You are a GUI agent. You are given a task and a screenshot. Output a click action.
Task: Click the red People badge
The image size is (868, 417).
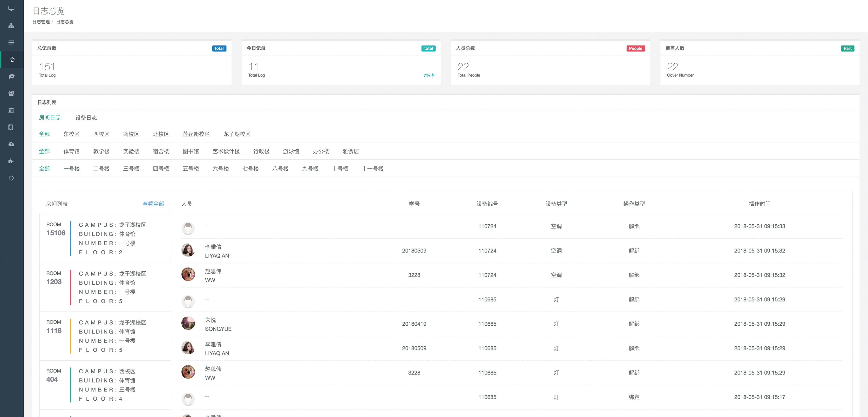pyautogui.click(x=635, y=48)
